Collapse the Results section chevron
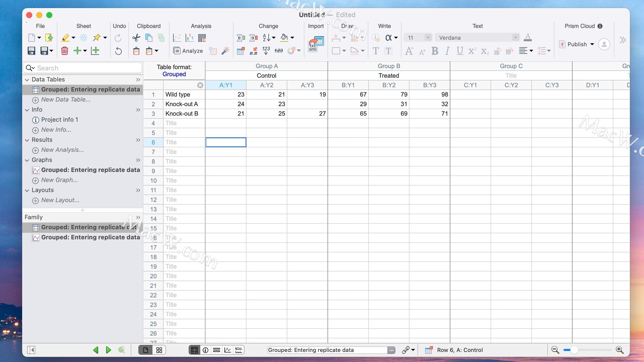Image resolution: width=644 pixels, height=362 pixels. click(27, 140)
